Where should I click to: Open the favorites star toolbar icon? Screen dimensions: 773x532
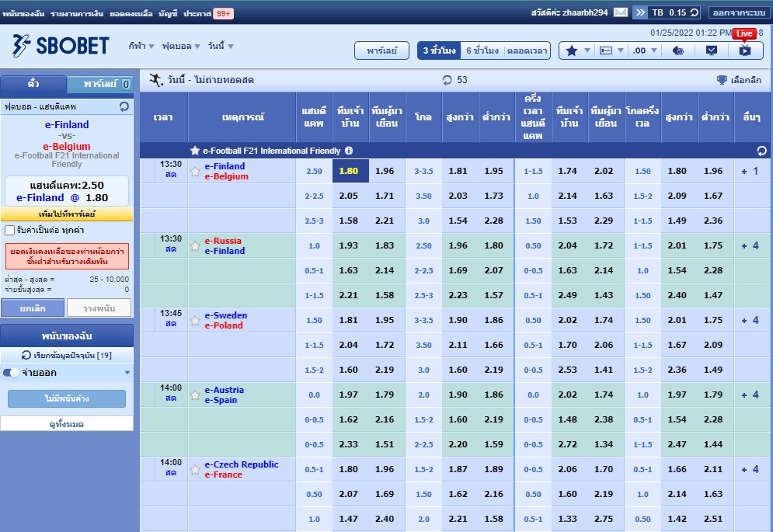coord(571,50)
